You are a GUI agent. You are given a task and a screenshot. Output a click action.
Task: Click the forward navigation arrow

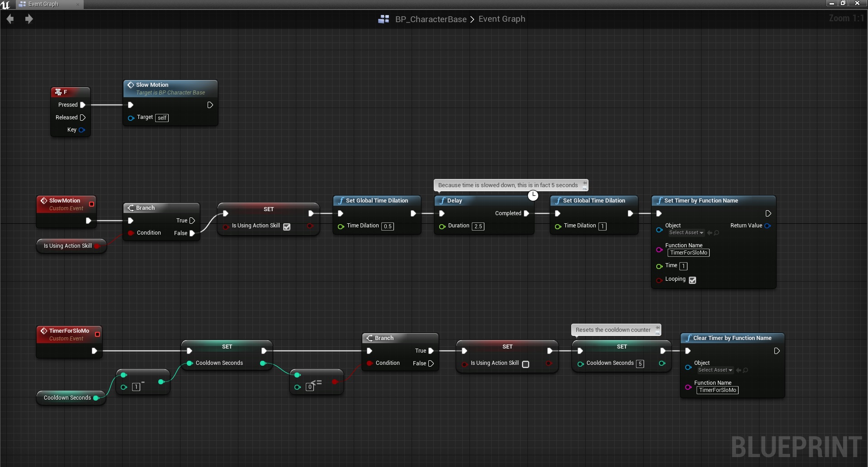tap(29, 19)
